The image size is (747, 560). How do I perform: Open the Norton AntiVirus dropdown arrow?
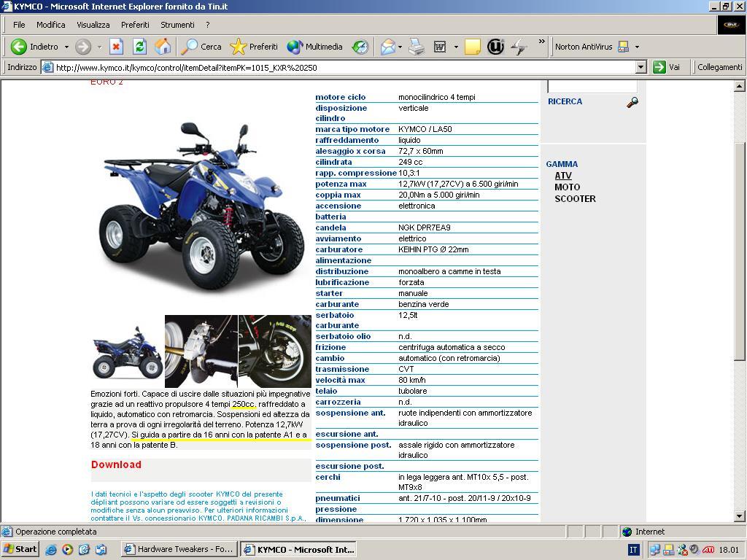click(637, 47)
